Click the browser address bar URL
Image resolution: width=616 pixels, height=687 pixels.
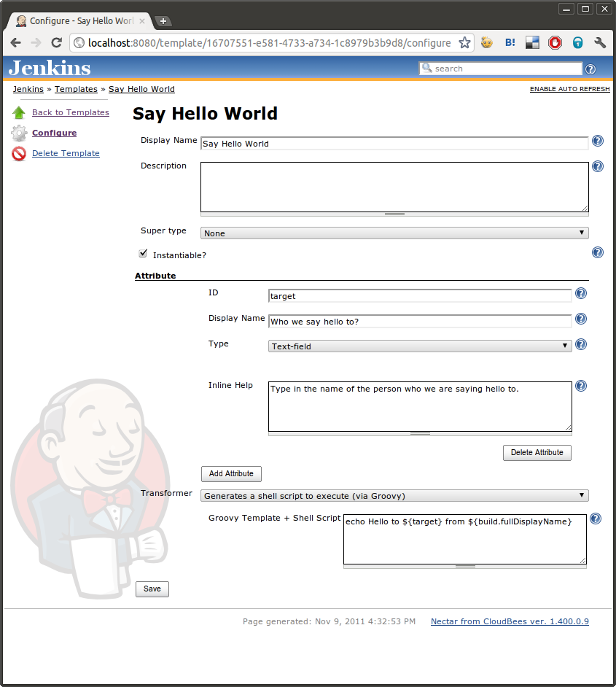click(269, 42)
